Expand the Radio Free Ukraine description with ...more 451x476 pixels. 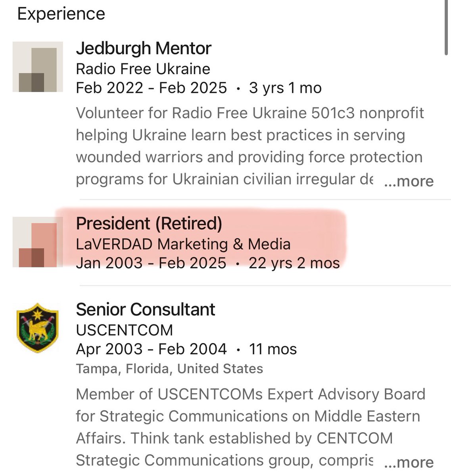(409, 181)
